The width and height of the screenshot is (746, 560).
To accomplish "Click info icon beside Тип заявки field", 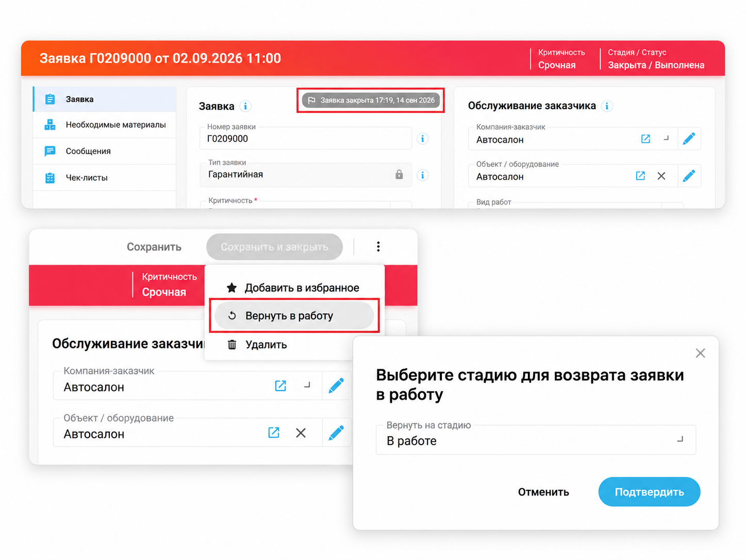I will pyautogui.click(x=423, y=175).
